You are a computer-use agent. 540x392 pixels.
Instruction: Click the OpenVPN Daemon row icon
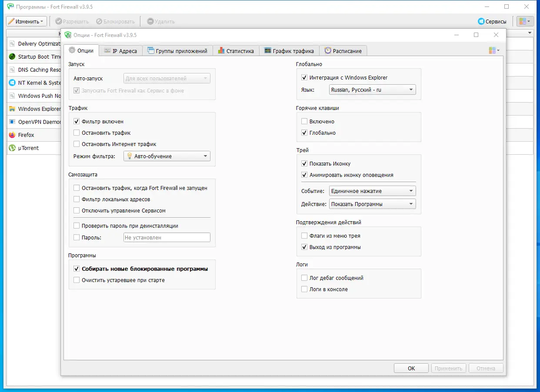tap(12, 122)
